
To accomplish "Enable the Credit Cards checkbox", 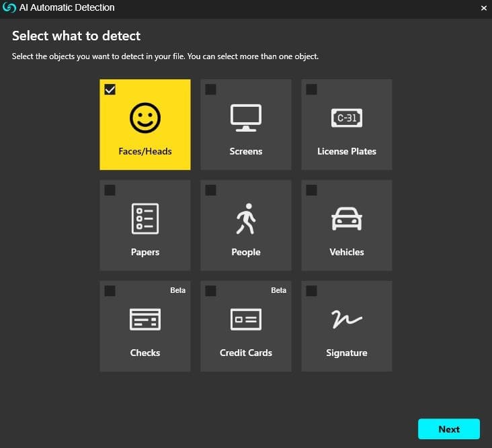I will [x=211, y=291].
